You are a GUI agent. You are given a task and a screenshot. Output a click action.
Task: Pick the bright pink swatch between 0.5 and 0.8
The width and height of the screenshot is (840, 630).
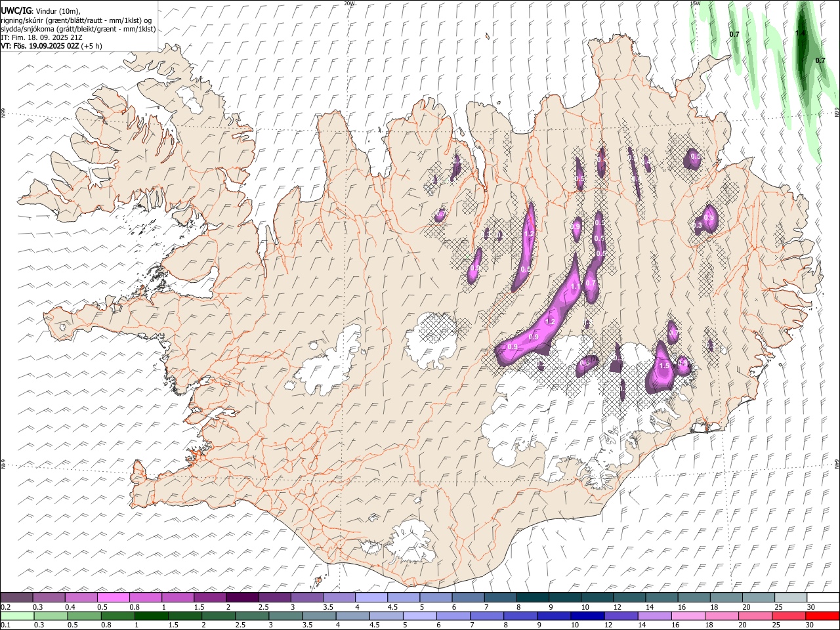point(113,597)
